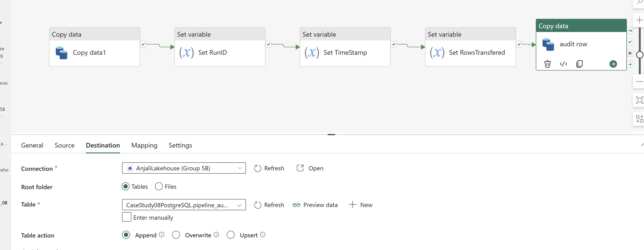
Task: Delete the audit row activity via trash icon
Action: (547, 64)
